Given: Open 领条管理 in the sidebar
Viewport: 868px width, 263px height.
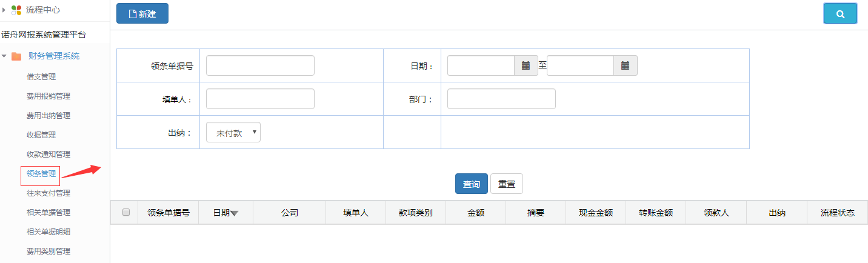Looking at the screenshot, I should click(x=41, y=173).
